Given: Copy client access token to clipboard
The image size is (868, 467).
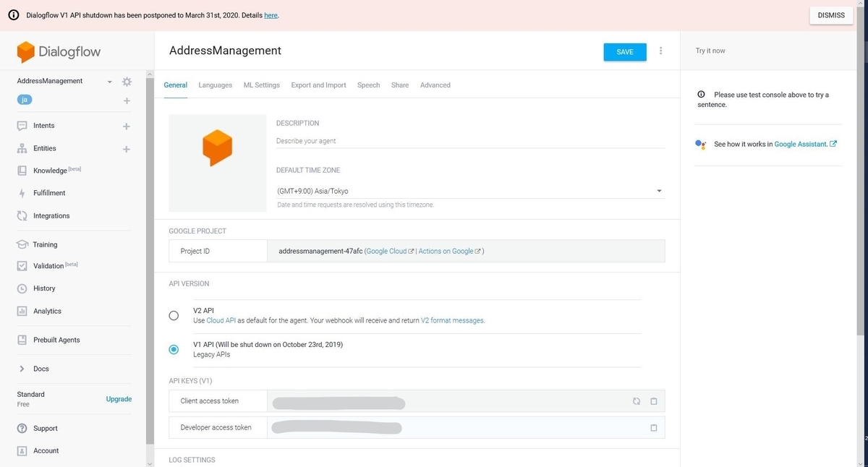Looking at the screenshot, I should point(654,401).
